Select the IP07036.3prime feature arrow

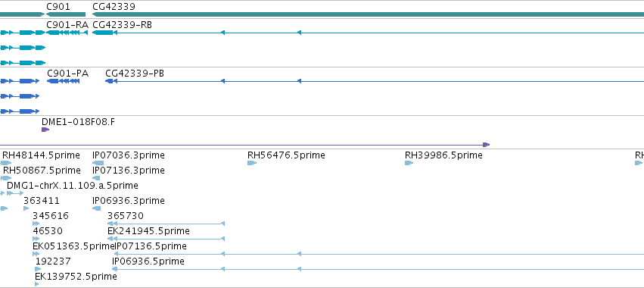98,163
